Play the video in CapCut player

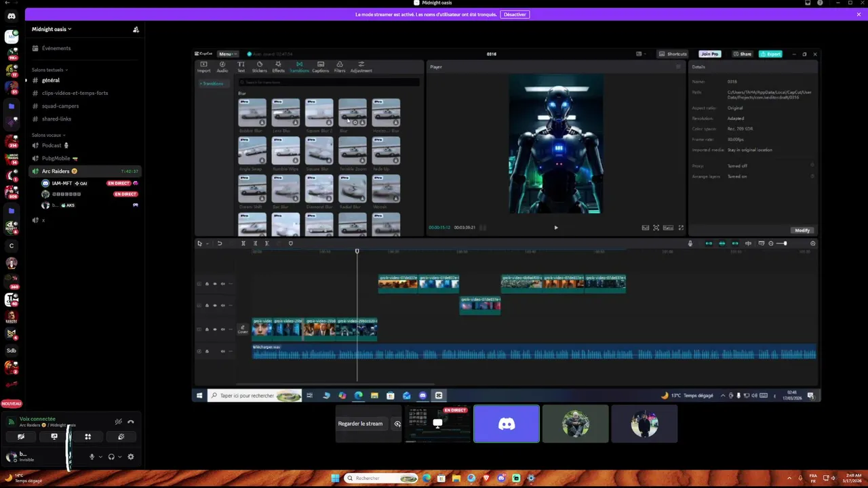556,228
